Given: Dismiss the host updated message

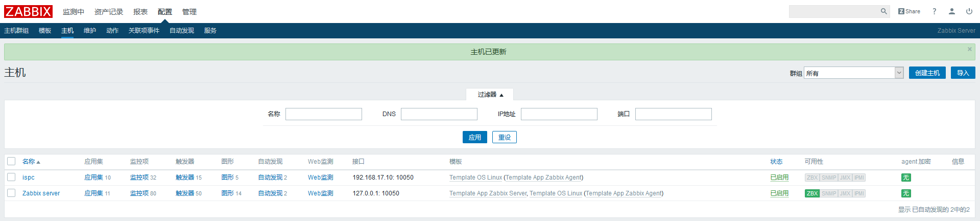Looking at the screenshot, I should click(970, 49).
